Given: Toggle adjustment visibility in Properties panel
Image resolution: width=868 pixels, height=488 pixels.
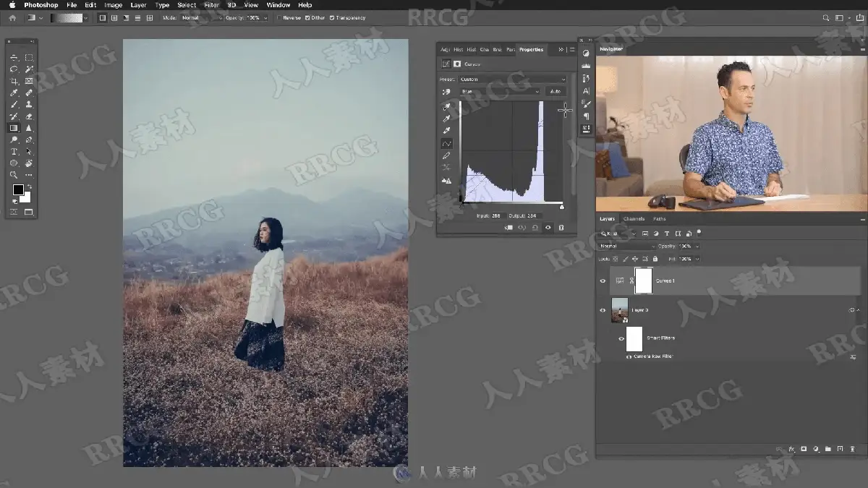Looking at the screenshot, I should coord(548,228).
